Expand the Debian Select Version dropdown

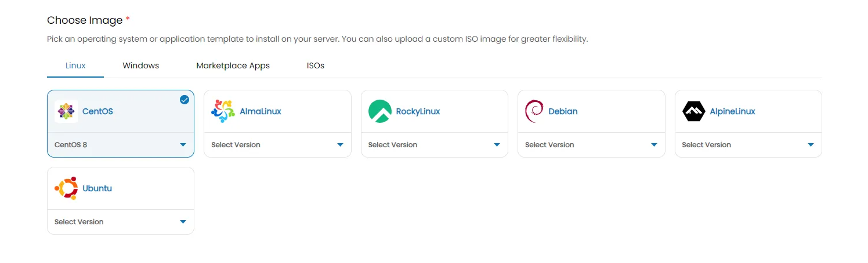click(591, 145)
